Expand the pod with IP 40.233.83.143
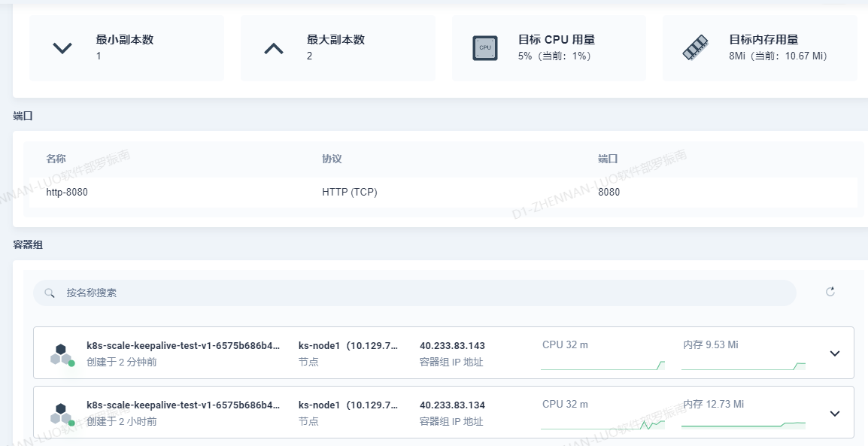 pyautogui.click(x=834, y=353)
